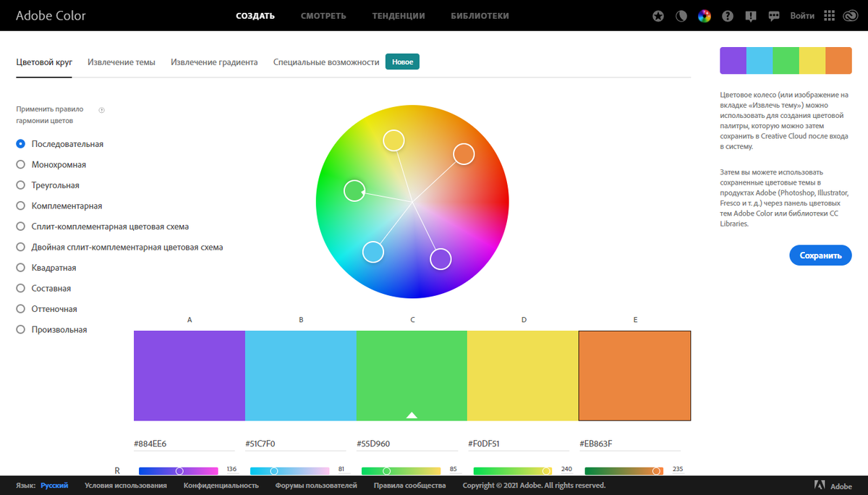The width and height of the screenshot is (868, 495).
Task: Select blue swatch B
Action: pyautogui.click(x=301, y=376)
